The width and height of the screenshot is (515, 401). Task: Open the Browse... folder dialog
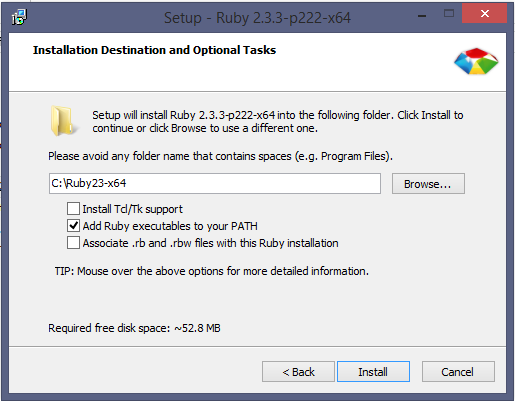click(x=428, y=183)
